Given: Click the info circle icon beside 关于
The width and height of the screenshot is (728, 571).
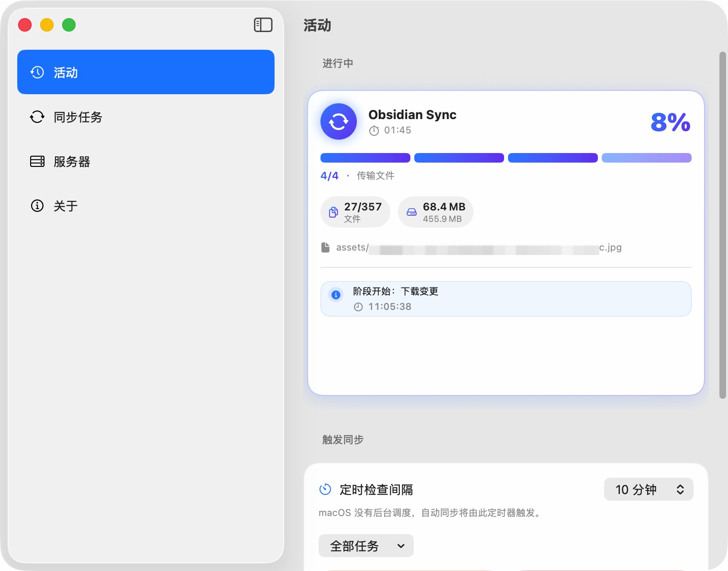Looking at the screenshot, I should click(x=37, y=206).
